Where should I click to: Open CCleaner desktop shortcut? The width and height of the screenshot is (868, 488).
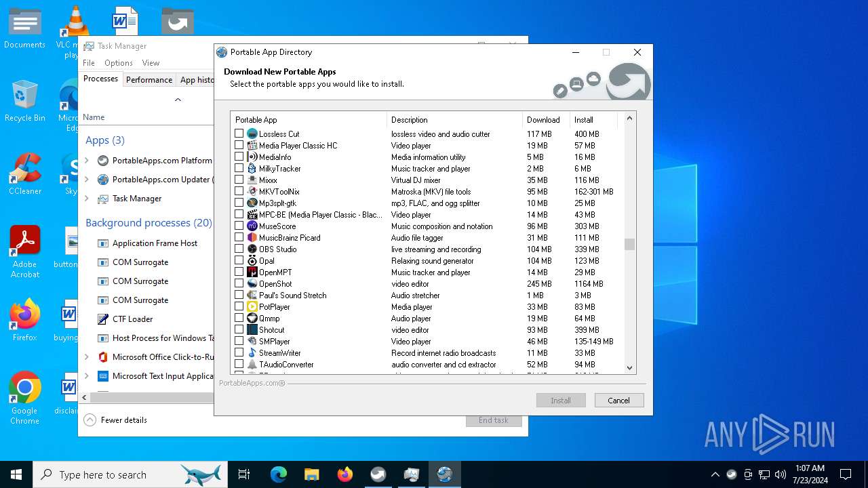(x=25, y=174)
